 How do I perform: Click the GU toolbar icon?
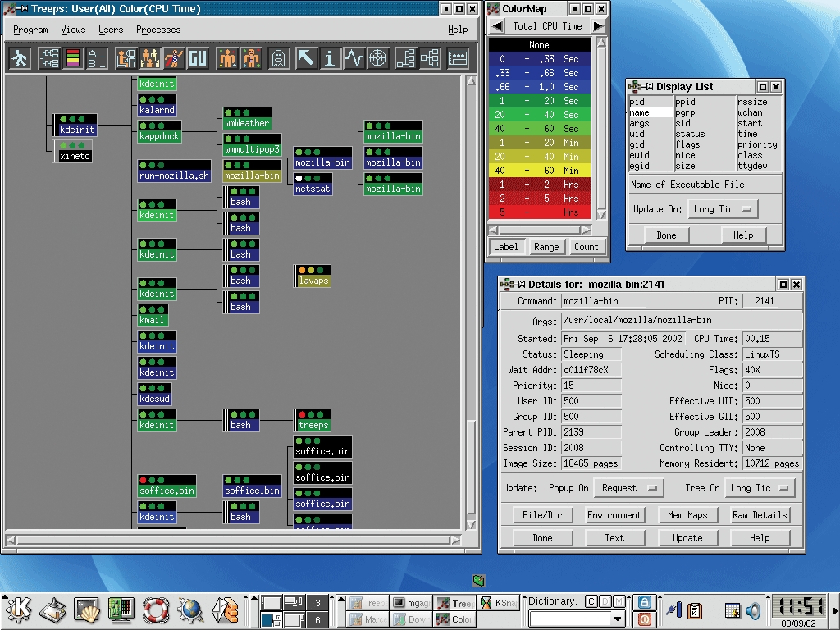197,58
